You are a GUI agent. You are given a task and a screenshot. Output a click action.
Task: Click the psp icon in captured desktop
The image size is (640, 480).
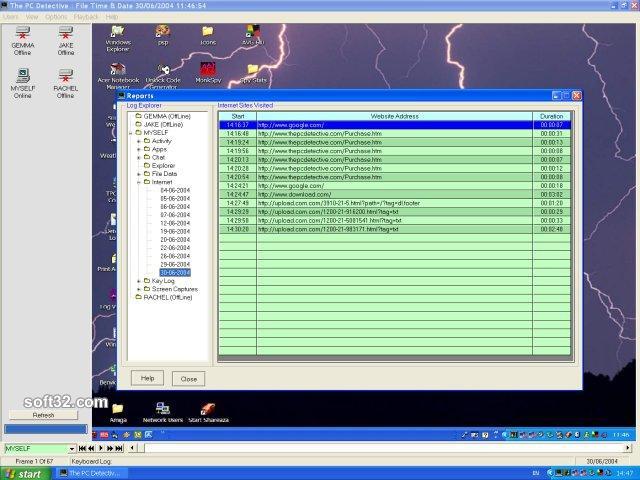tap(162, 35)
